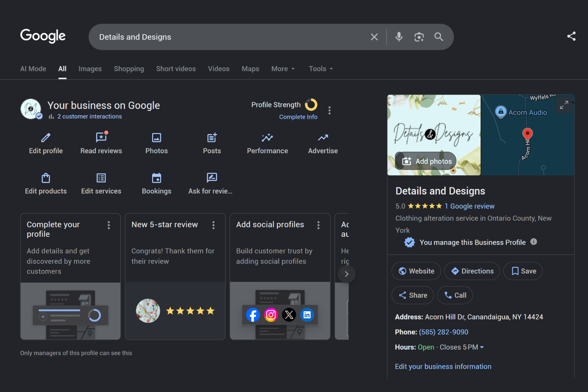Open the Performance icon
The image size is (588, 392).
tap(267, 138)
